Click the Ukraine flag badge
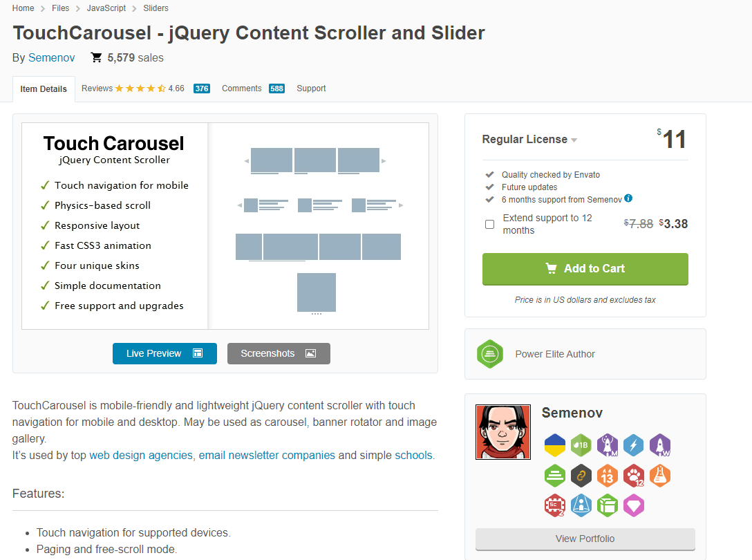Image resolution: width=752 pixels, height=560 pixels. [x=555, y=446]
